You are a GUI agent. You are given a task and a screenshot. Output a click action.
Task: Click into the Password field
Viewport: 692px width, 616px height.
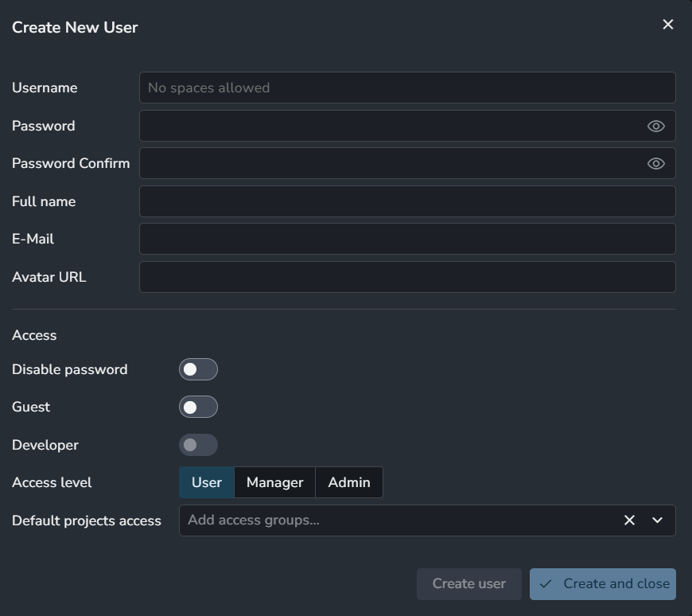point(390,126)
